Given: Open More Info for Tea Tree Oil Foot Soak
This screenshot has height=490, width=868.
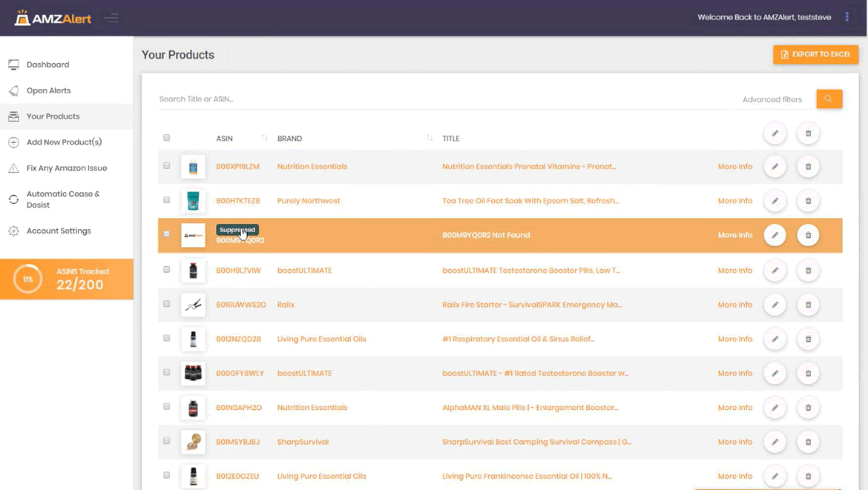Looking at the screenshot, I should coord(734,201).
